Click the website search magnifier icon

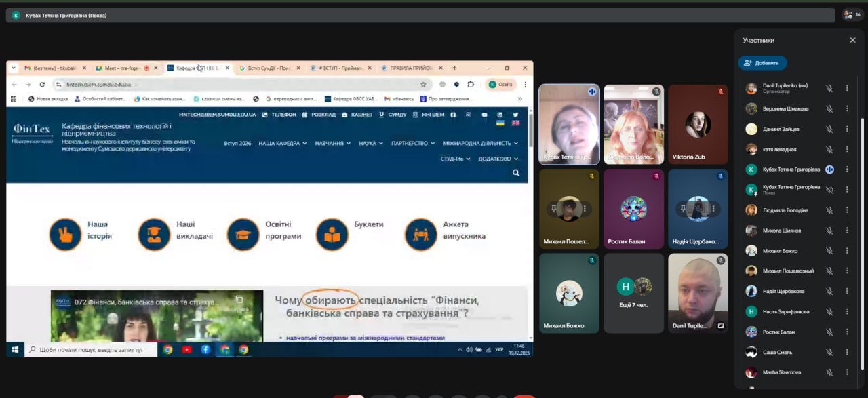[x=516, y=173]
